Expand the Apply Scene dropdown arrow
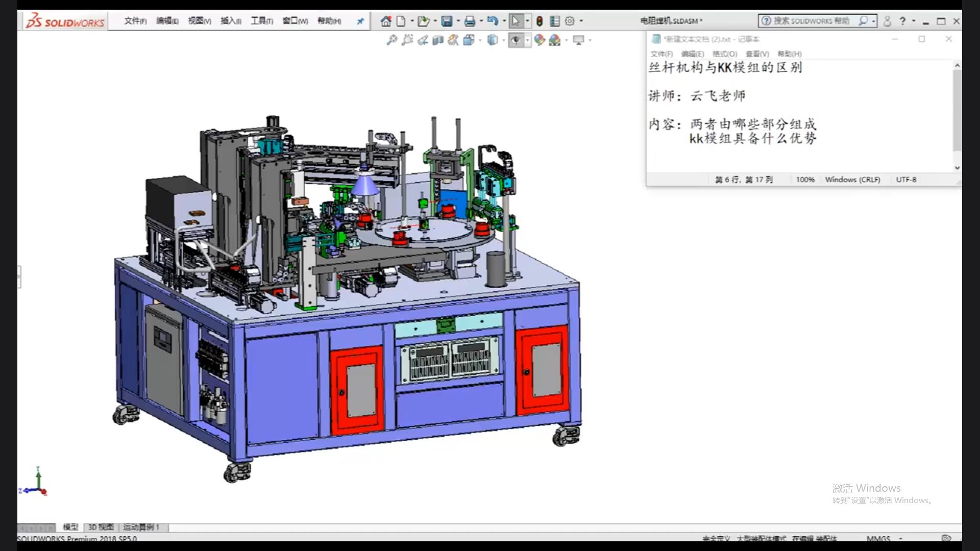Viewport: 980px width, 551px height. (566, 40)
